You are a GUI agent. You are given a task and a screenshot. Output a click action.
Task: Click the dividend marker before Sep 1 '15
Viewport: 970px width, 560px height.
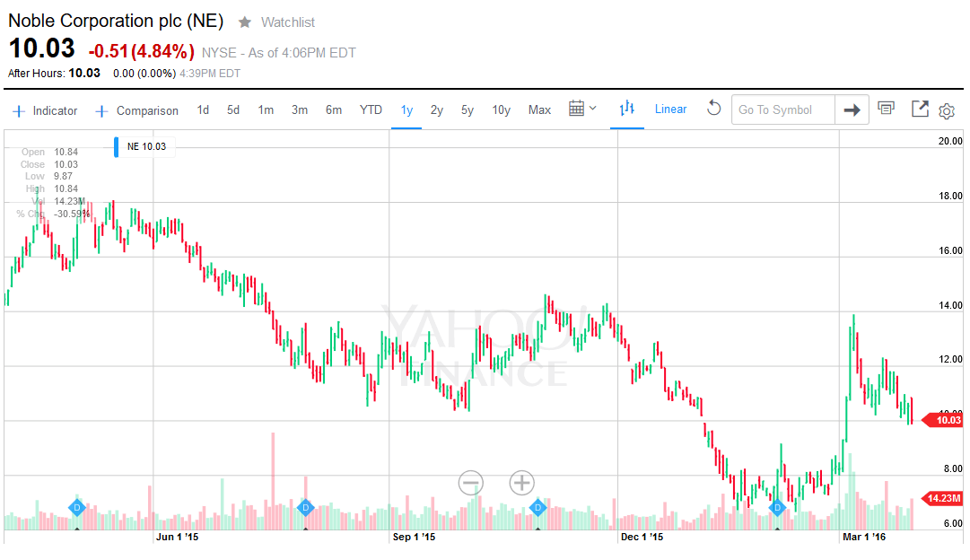click(305, 507)
